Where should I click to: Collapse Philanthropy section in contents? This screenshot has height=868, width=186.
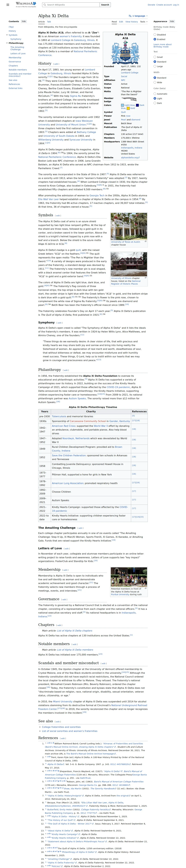click(x=7, y=43)
